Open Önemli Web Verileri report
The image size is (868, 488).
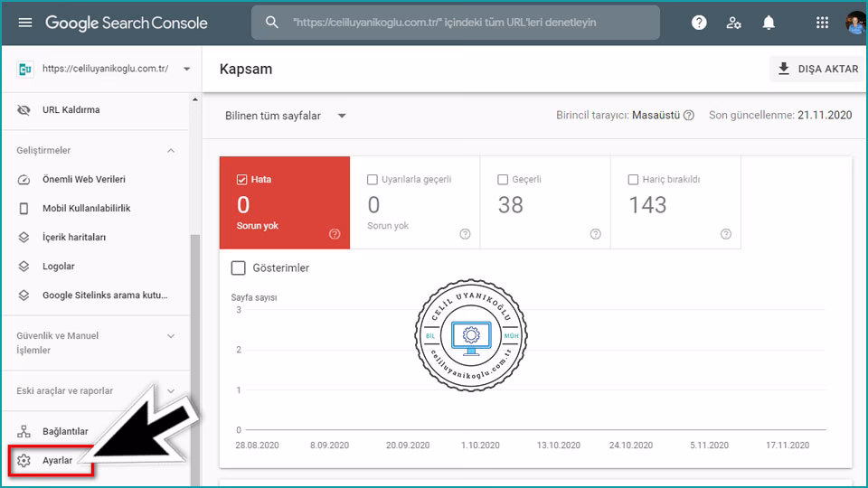(x=83, y=180)
